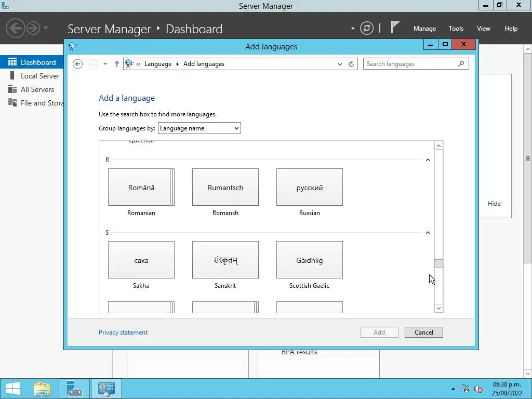Refresh the Add languages address bar
Image resolution: width=532 pixels, height=399 pixels.
[x=351, y=64]
